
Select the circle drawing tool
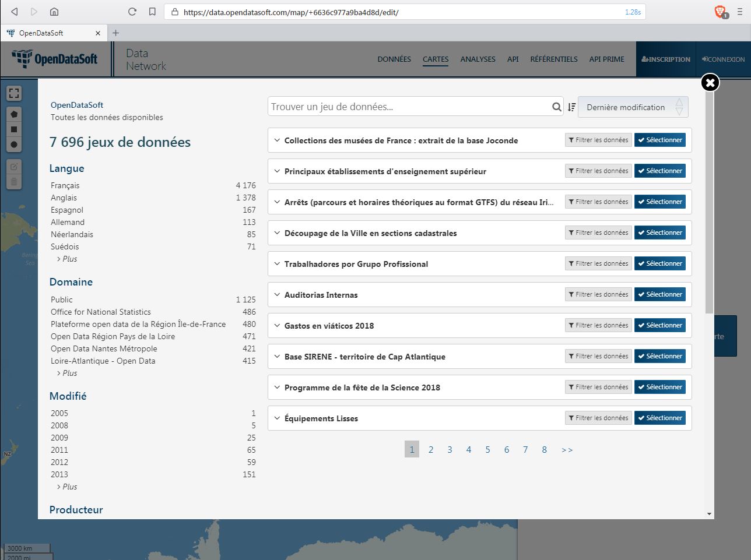point(14,145)
